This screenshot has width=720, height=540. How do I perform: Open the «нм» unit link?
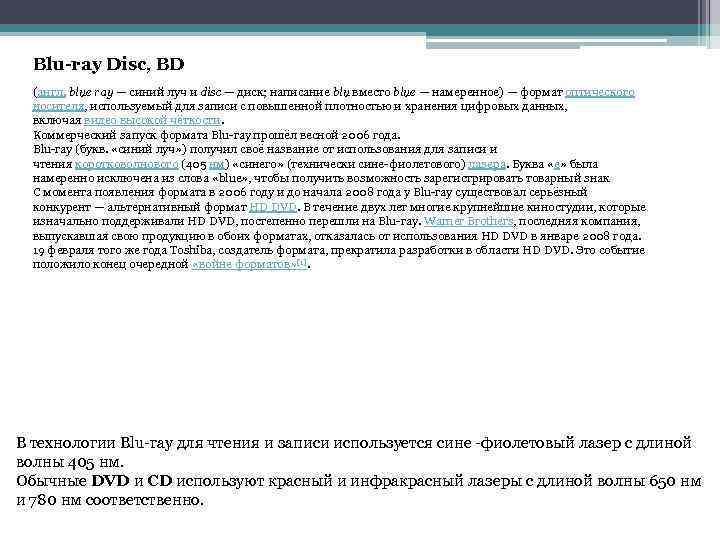click(x=216, y=164)
